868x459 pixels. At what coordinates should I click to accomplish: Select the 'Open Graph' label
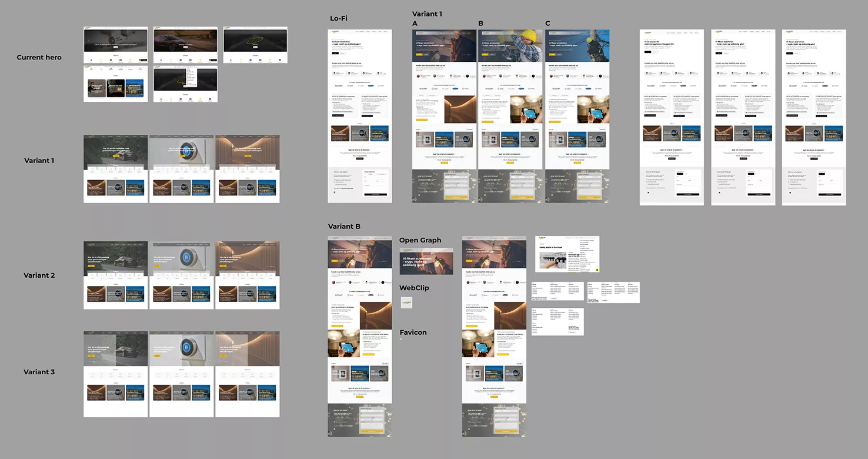pos(420,241)
